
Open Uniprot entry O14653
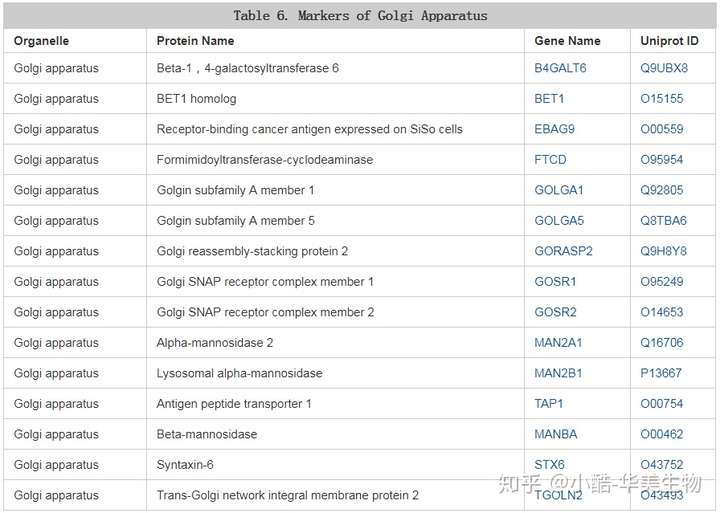[662, 312]
